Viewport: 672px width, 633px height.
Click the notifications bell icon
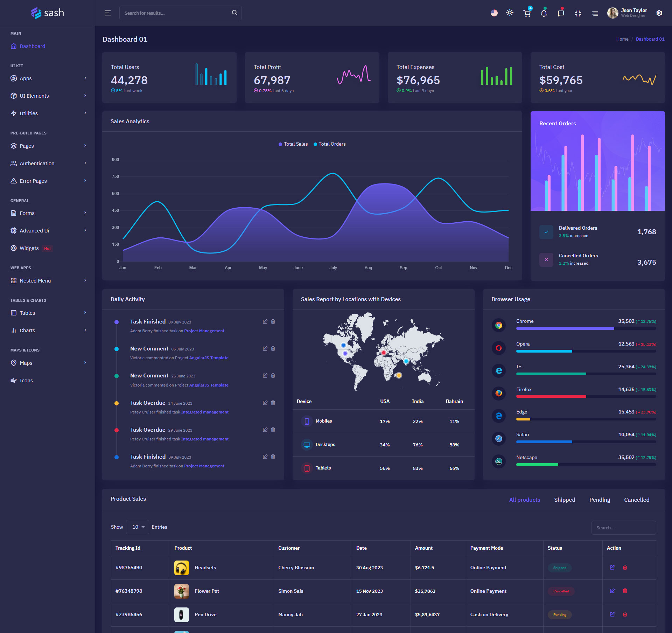click(x=544, y=13)
